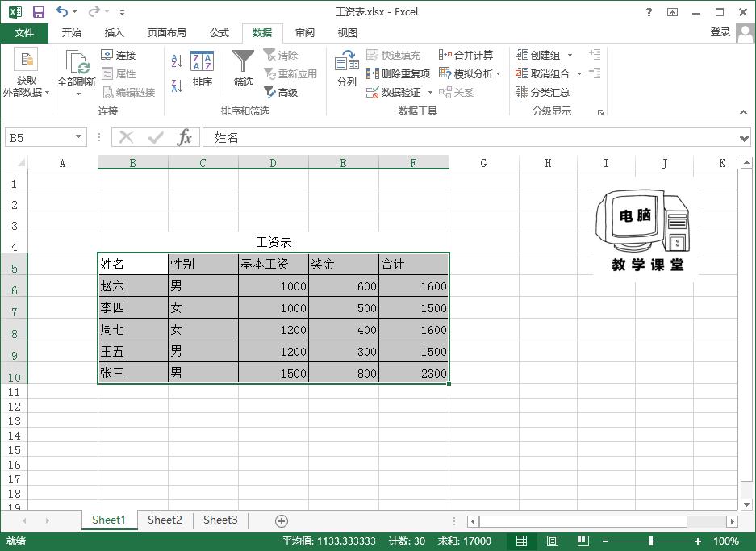Select the 连接 (Connections) option

point(121,55)
